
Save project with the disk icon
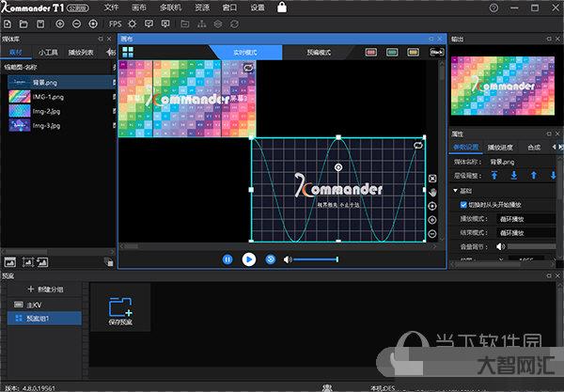point(40,24)
